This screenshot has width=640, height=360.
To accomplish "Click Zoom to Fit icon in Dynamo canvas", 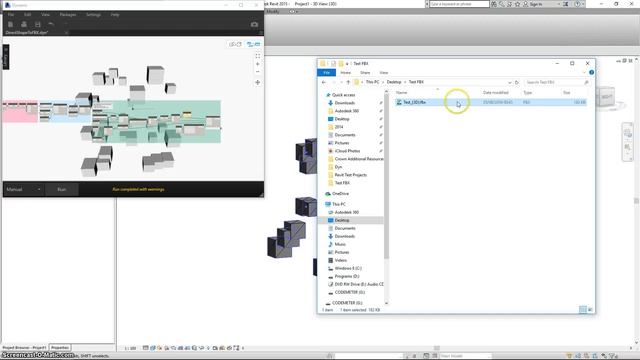I will tap(258, 56).
